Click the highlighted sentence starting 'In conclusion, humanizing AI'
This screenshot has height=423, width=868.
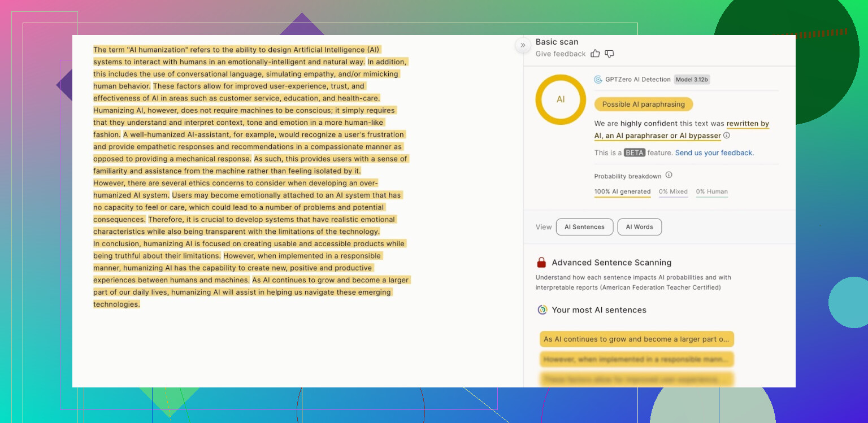tap(249, 243)
